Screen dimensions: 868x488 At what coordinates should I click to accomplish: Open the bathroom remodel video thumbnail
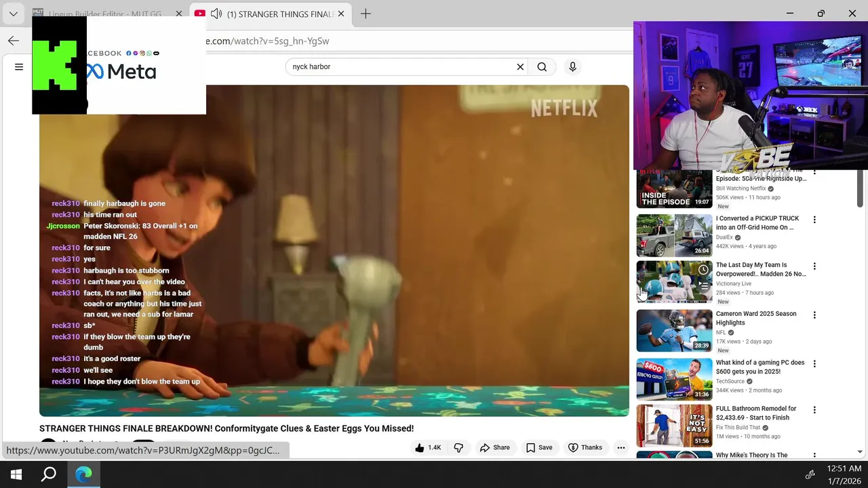[674, 426]
